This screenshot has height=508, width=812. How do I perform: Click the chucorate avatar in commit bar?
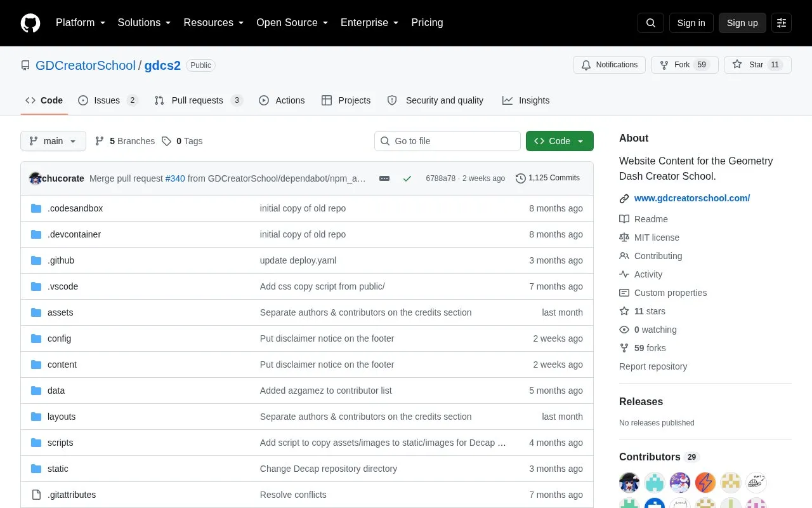coord(36,178)
